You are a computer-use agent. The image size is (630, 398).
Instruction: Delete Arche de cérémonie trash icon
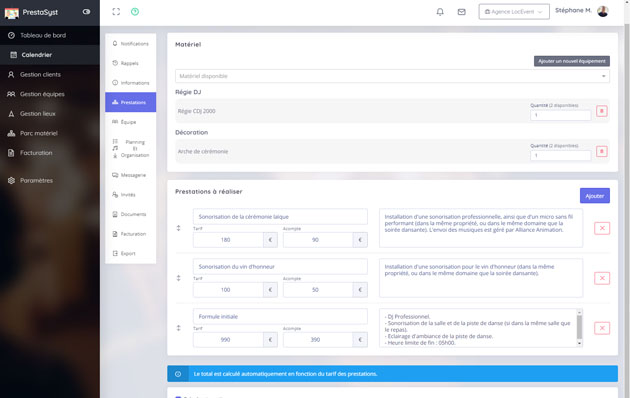(601, 151)
